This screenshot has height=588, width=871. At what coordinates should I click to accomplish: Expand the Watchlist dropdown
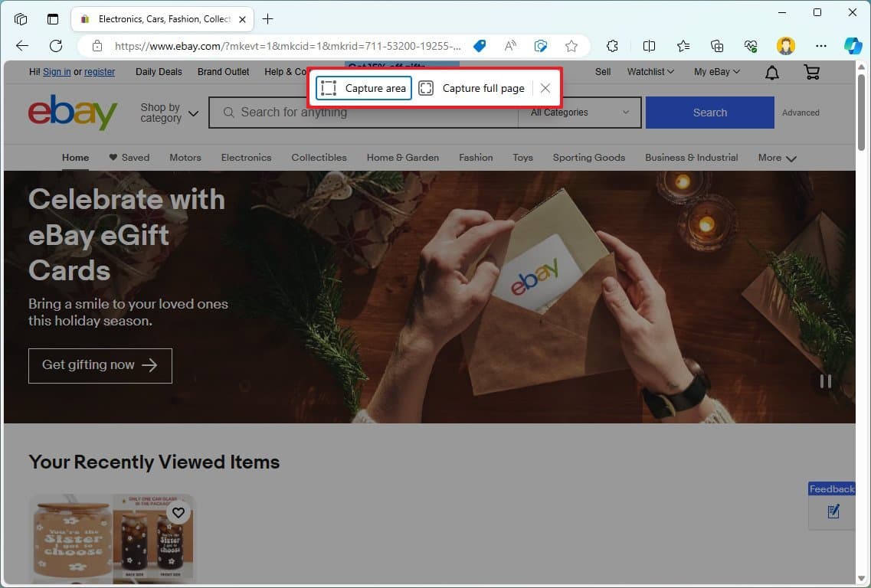coord(650,72)
